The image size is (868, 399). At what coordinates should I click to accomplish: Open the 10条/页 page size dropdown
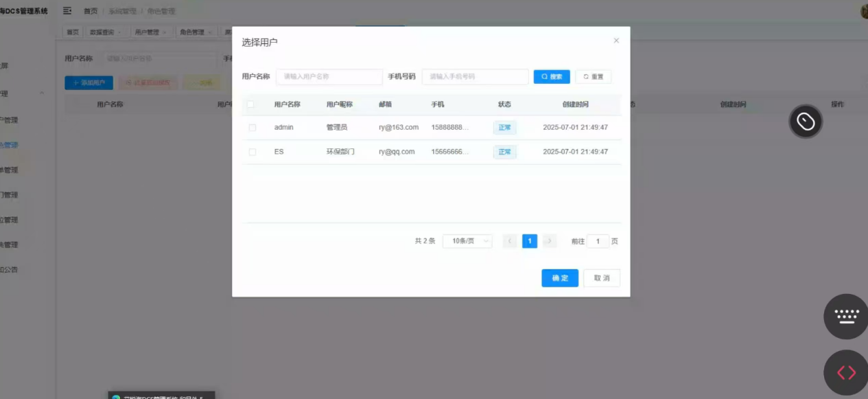click(467, 241)
